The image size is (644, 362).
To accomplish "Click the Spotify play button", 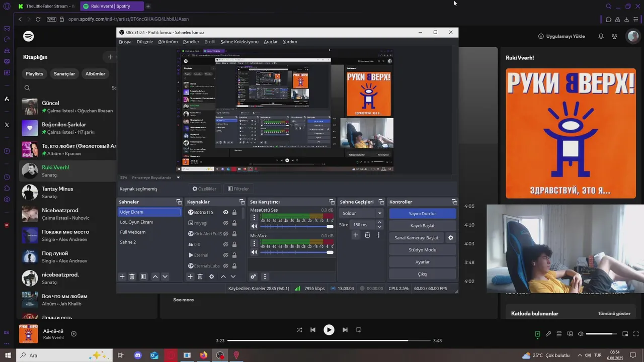I will tap(329, 330).
